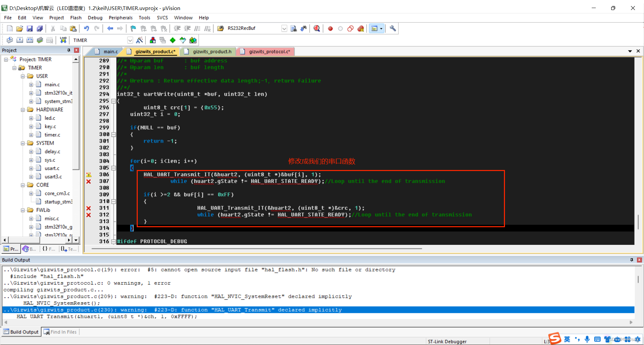
Task: Click the editor horizontal scrollbar
Action: tap(257, 249)
